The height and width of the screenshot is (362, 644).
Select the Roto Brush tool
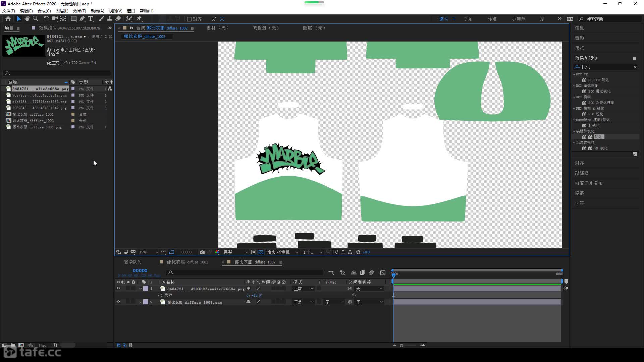click(129, 19)
